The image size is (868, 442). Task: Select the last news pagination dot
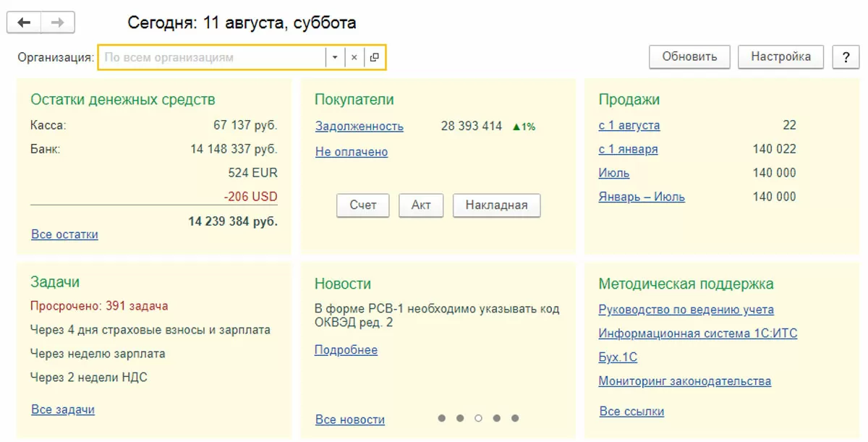515,418
